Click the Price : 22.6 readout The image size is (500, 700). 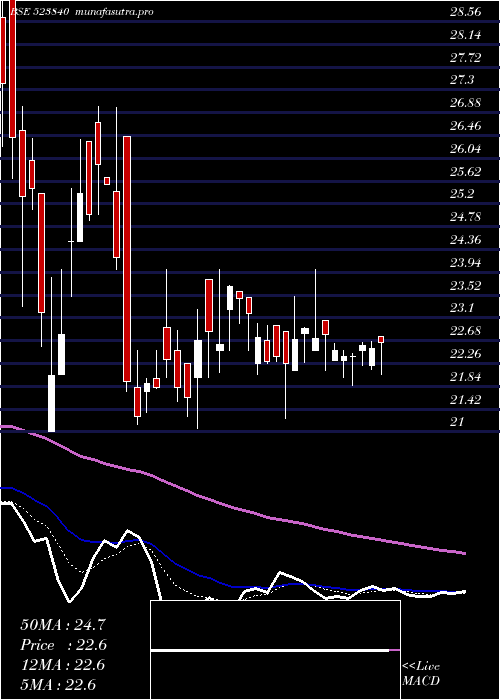pos(63,645)
